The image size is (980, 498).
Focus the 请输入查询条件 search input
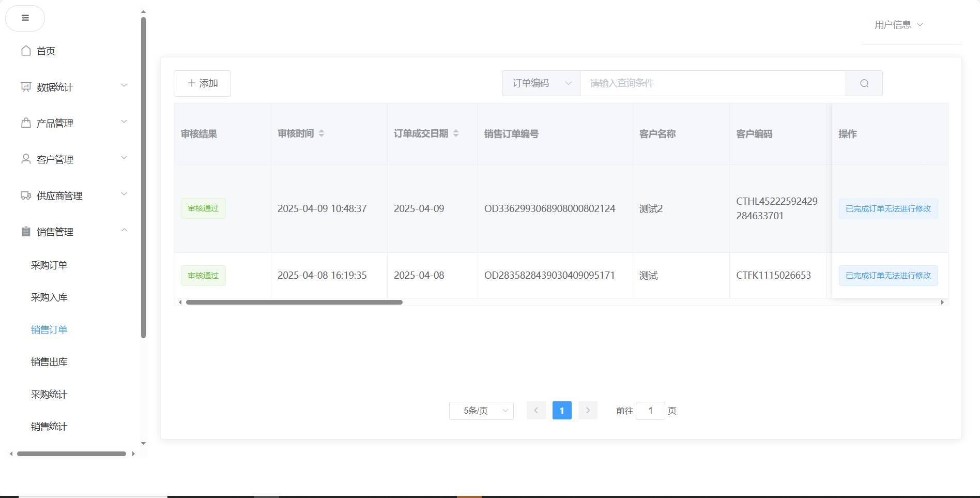pyautogui.click(x=712, y=83)
